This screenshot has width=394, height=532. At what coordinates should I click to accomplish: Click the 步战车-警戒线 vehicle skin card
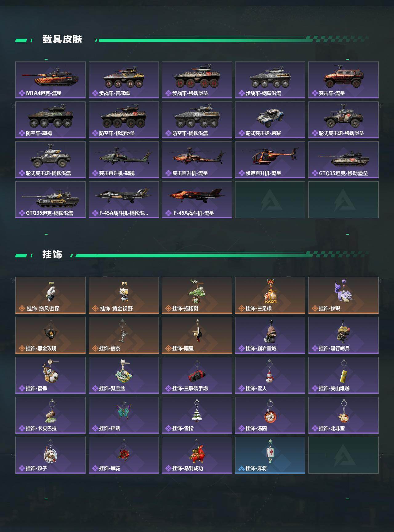coord(124,80)
